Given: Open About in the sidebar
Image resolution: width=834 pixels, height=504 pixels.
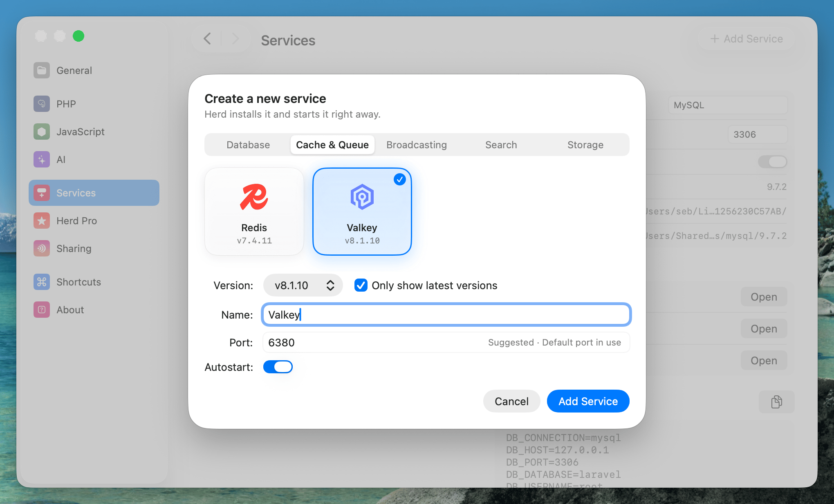Looking at the screenshot, I should [x=94, y=310].
